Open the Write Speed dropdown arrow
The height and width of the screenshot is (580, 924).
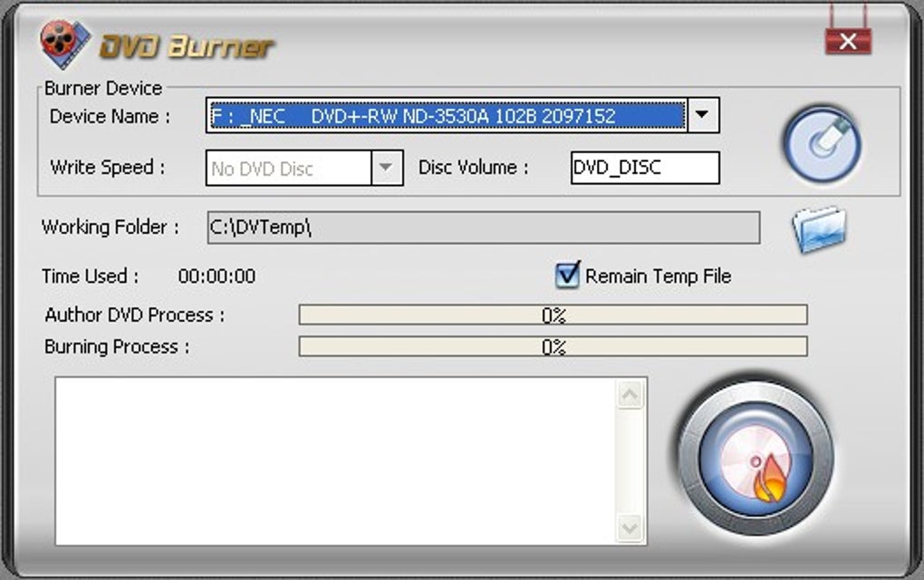click(x=386, y=168)
